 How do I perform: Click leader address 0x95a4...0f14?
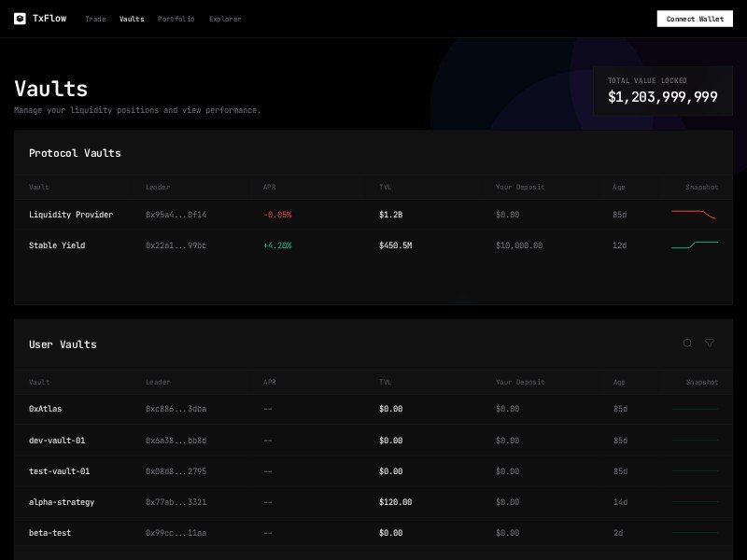(x=177, y=214)
